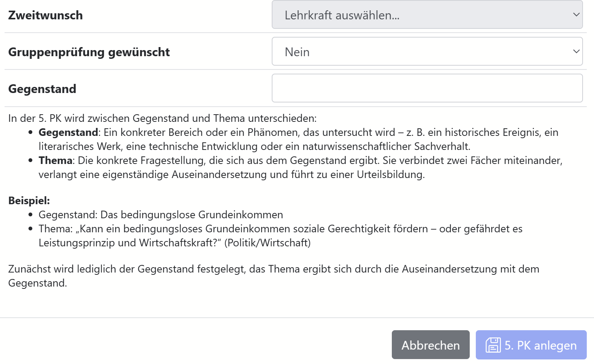Click the Gruppenprüfung gewünscht label

[89, 52]
